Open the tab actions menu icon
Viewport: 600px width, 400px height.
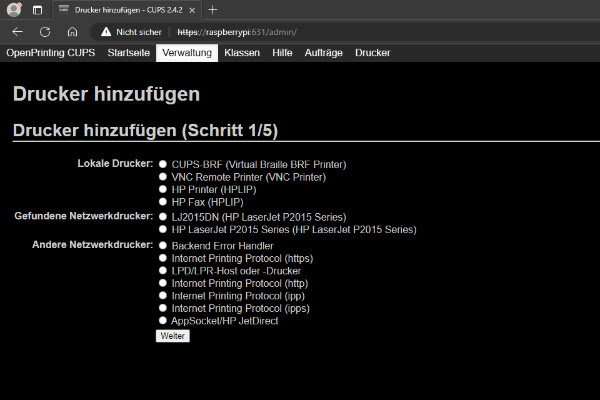click(x=37, y=10)
